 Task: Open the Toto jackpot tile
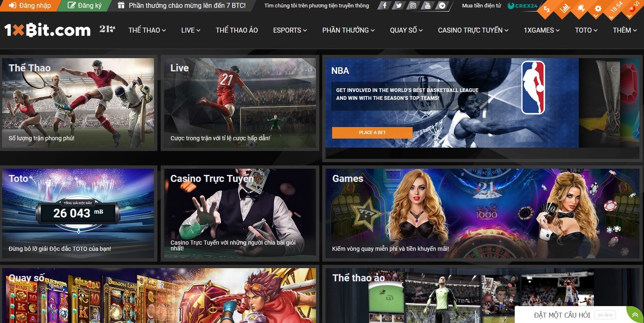click(x=78, y=213)
